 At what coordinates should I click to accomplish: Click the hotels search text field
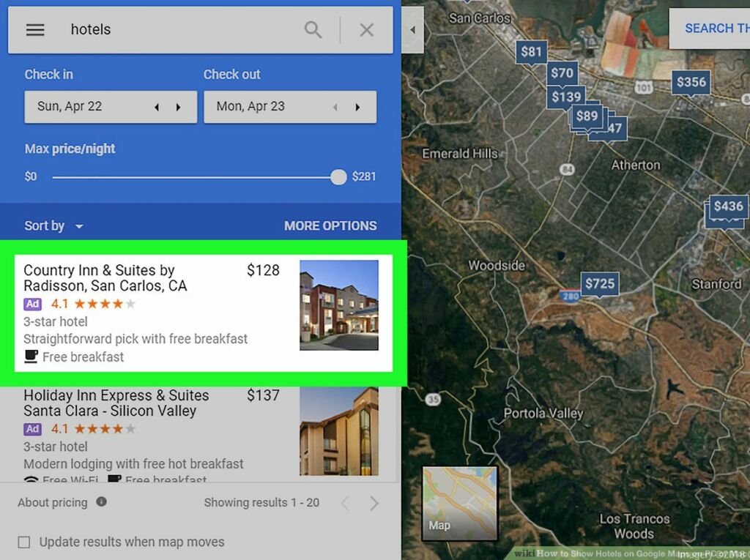click(x=182, y=30)
